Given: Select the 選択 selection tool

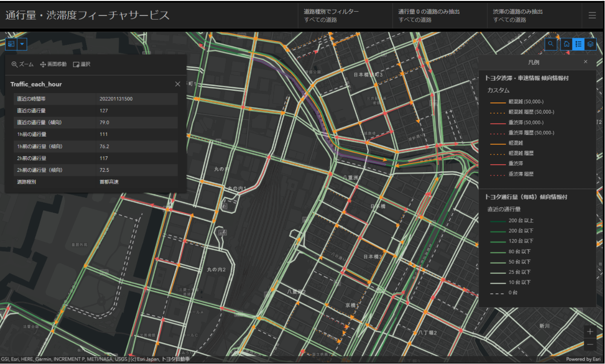Looking at the screenshot, I should pos(81,64).
